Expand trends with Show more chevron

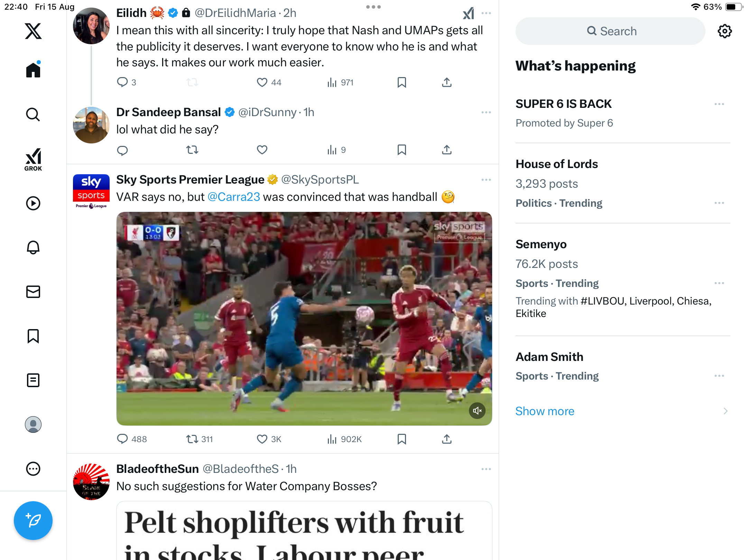coord(725,411)
